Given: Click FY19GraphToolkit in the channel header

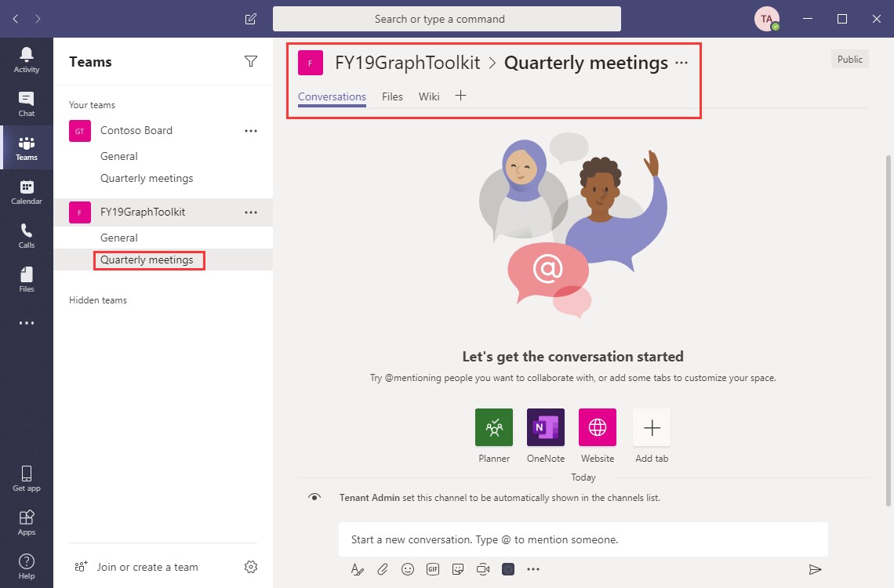Looking at the screenshot, I should click(408, 63).
